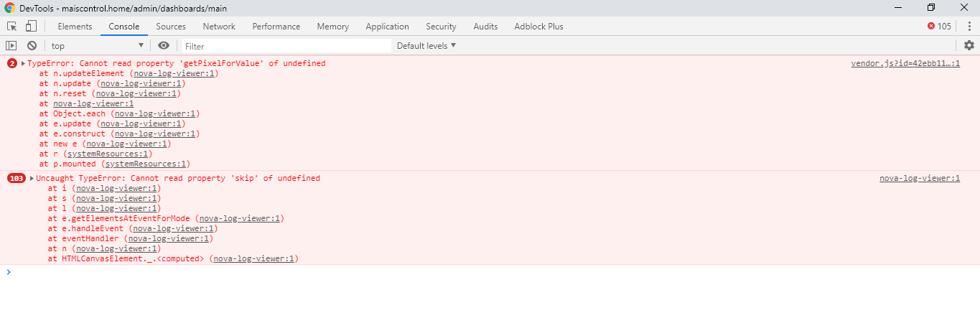Activate the inspect element picker icon

[11, 27]
